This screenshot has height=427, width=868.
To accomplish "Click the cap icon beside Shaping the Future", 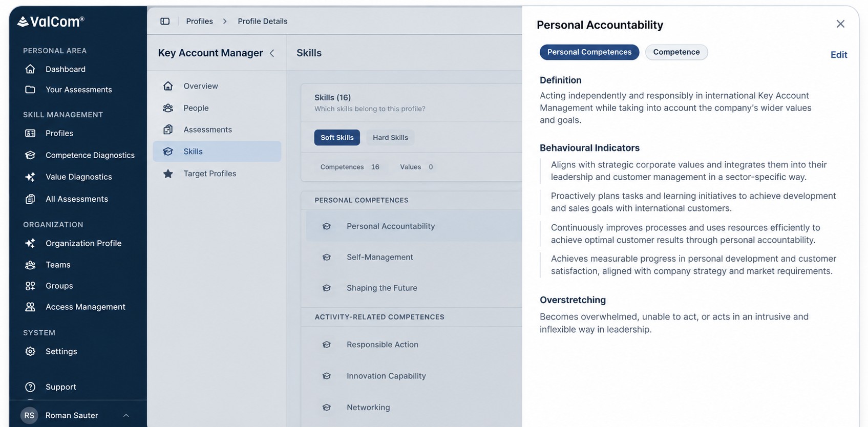I will (327, 288).
